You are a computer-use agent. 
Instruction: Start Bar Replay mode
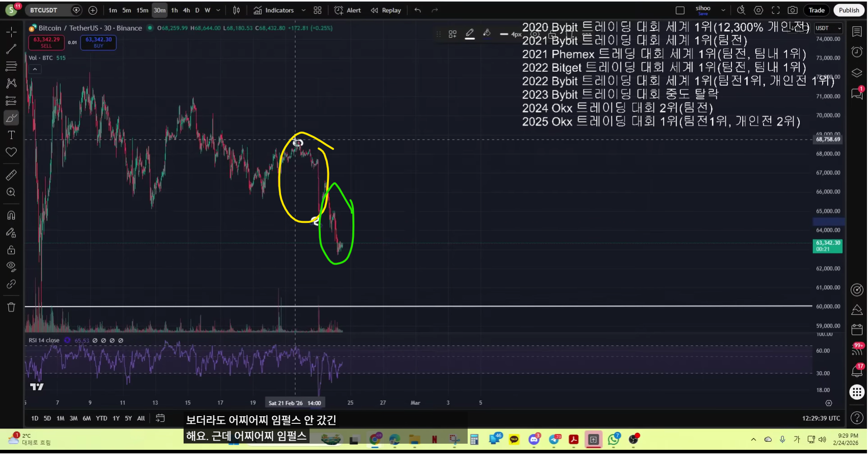[x=386, y=10]
